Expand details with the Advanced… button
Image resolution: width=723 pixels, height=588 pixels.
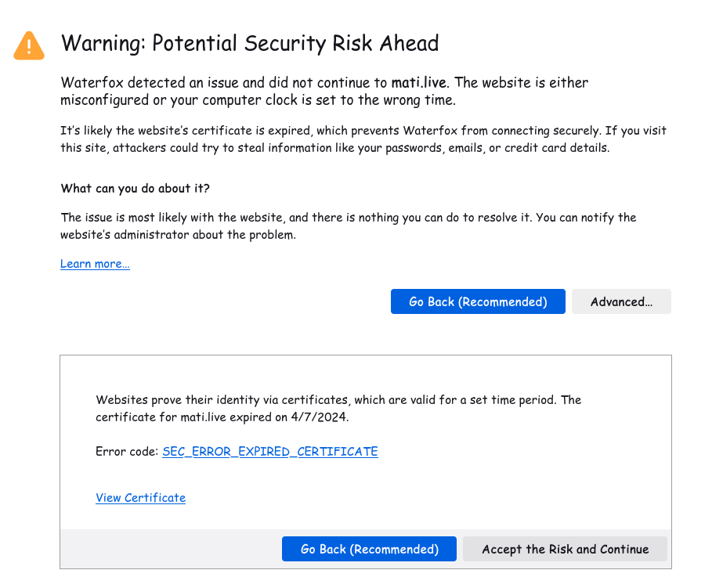click(x=621, y=301)
